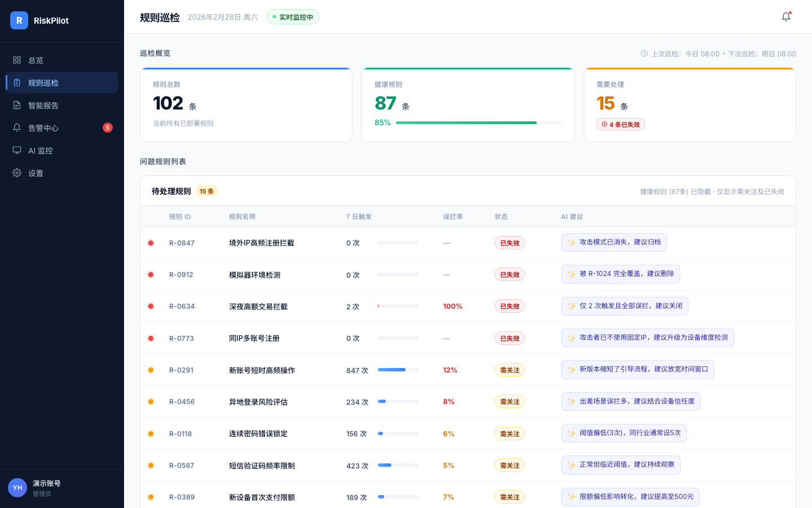
Task: Click the YH user avatar
Action: (x=17, y=488)
